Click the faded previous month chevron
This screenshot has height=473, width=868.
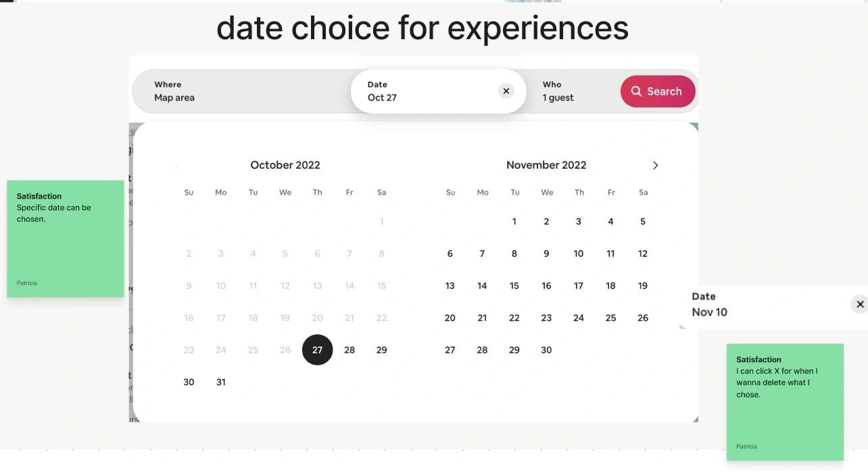(178, 166)
